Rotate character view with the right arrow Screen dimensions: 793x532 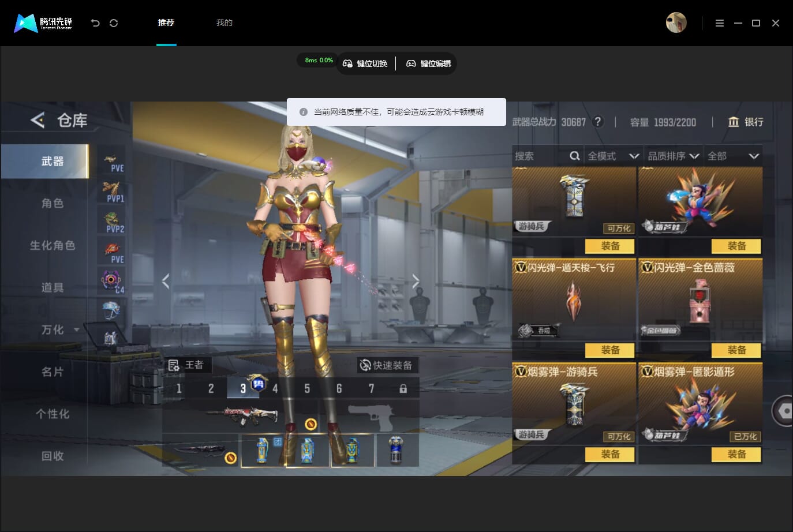click(x=416, y=281)
